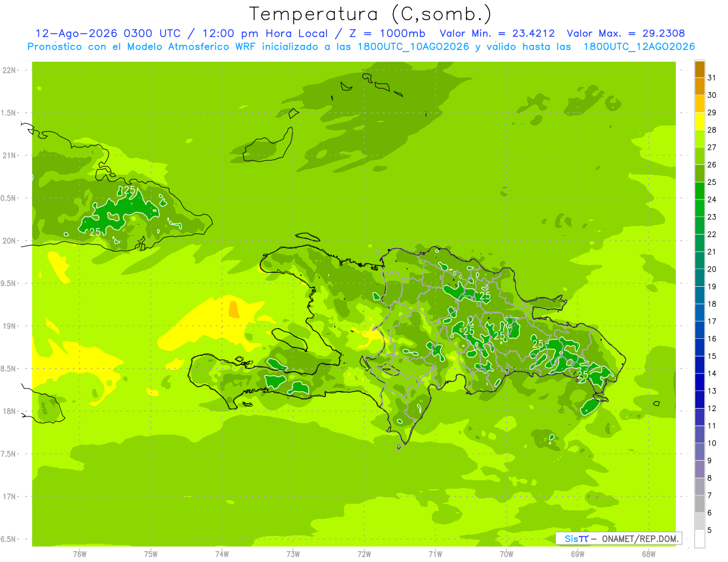Viewport: 728px width, 562px height.
Task: Click the "17N" latitude axis label
Action: pos(9,497)
